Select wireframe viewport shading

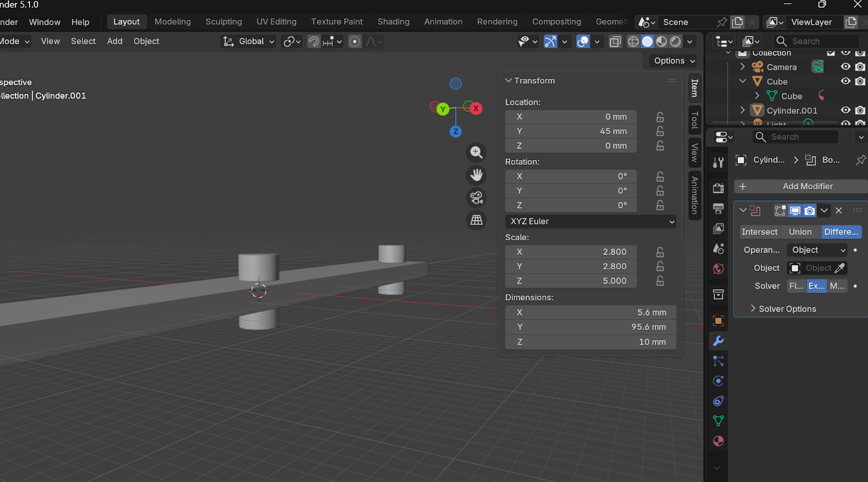633,41
